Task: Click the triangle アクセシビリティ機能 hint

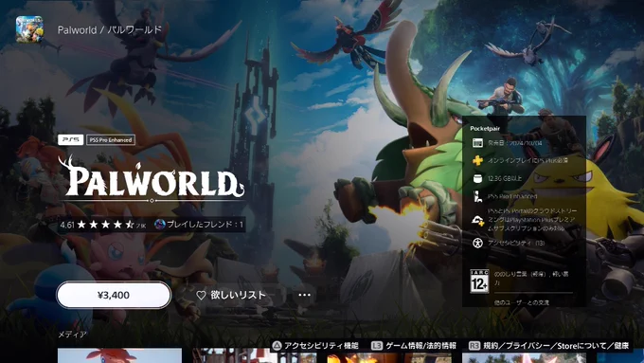Action: tap(315, 346)
